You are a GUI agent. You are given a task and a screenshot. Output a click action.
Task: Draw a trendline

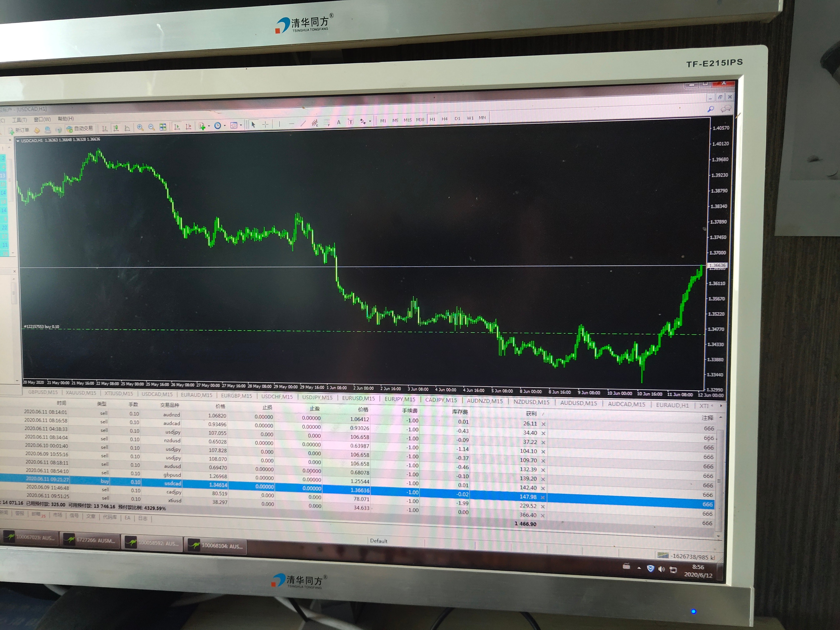[x=303, y=123]
